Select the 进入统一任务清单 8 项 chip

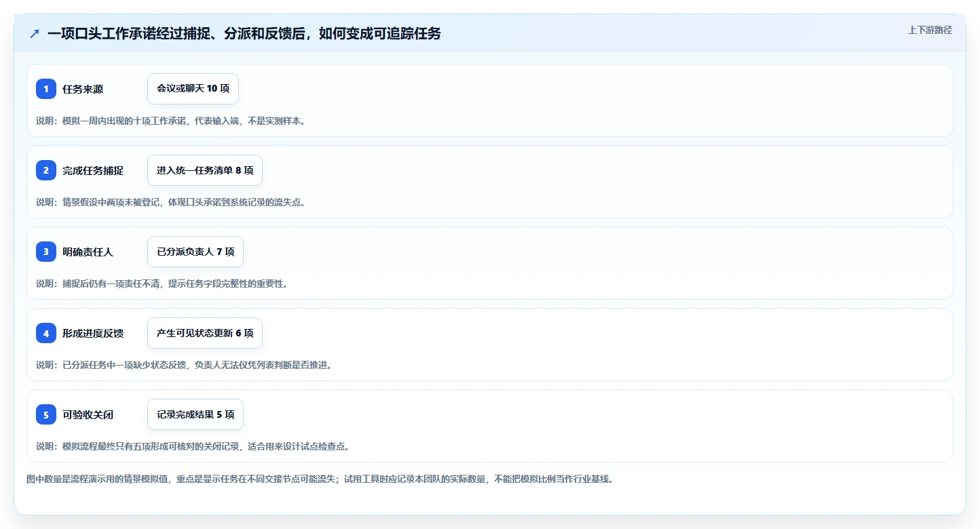pyautogui.click(x=205, y=170)
